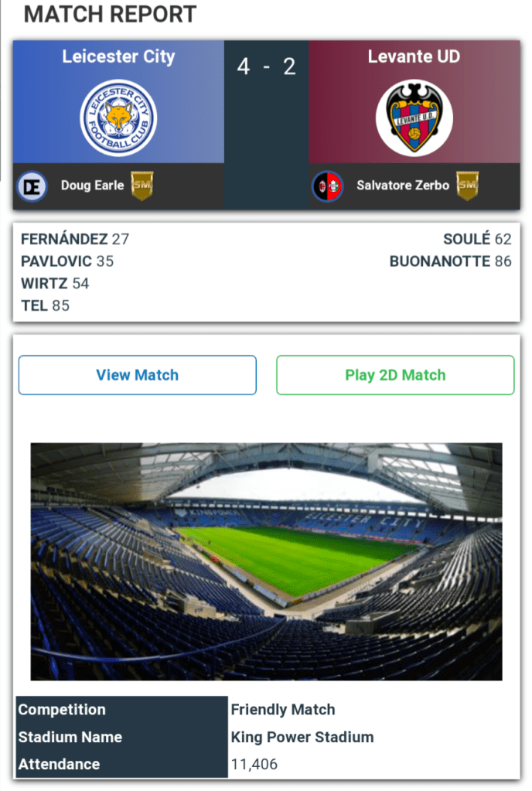Click the gold SM badge beside Salvatore Zerbo

467,186
